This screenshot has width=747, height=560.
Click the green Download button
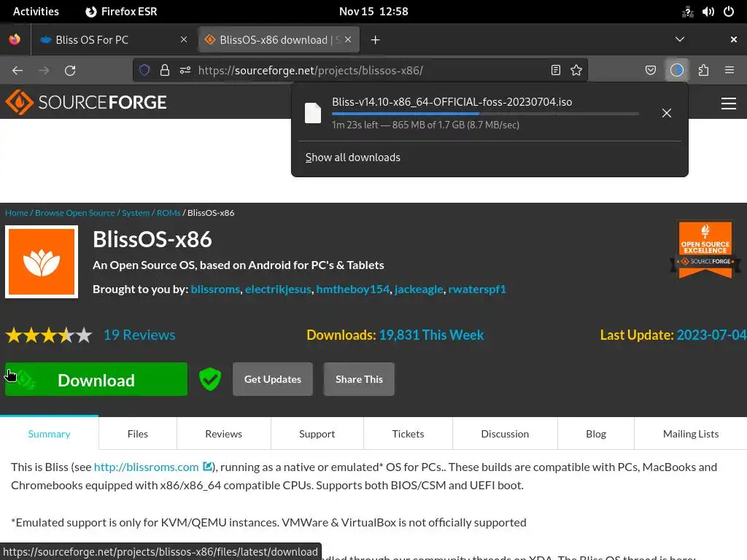click(x=96, y=379)
